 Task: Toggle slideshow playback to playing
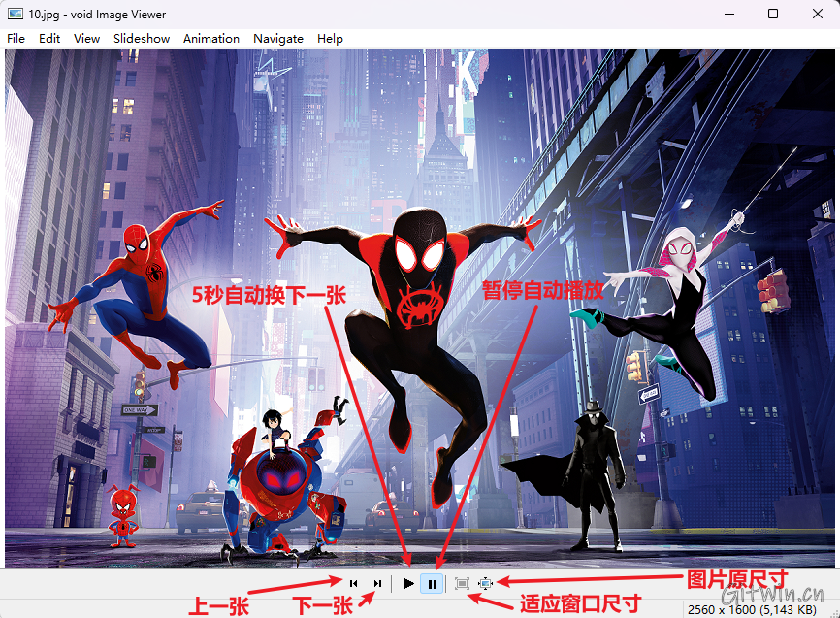[x=408, y=583]
